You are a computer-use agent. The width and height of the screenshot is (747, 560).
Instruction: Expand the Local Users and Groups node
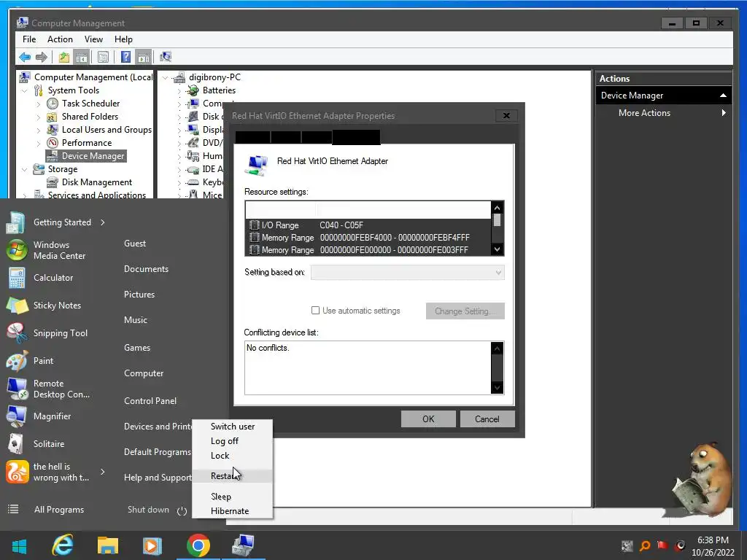pyautogui.click(x=39, y=130)
